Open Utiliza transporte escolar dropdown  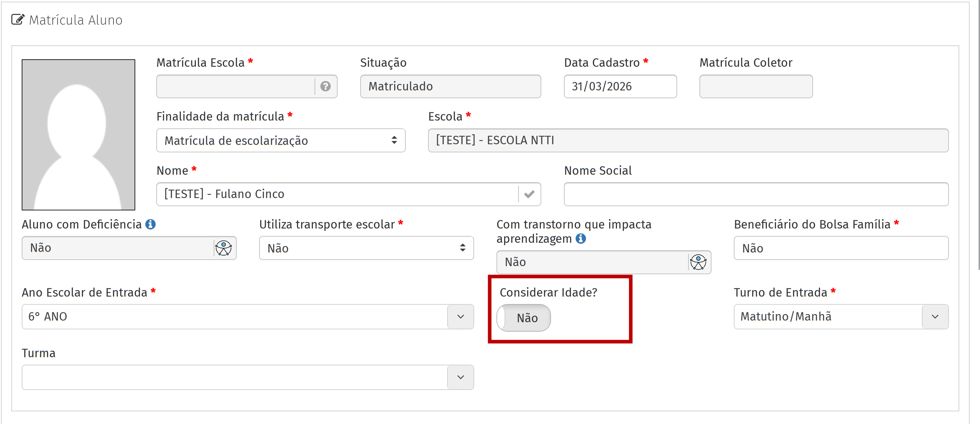(366, 248)
